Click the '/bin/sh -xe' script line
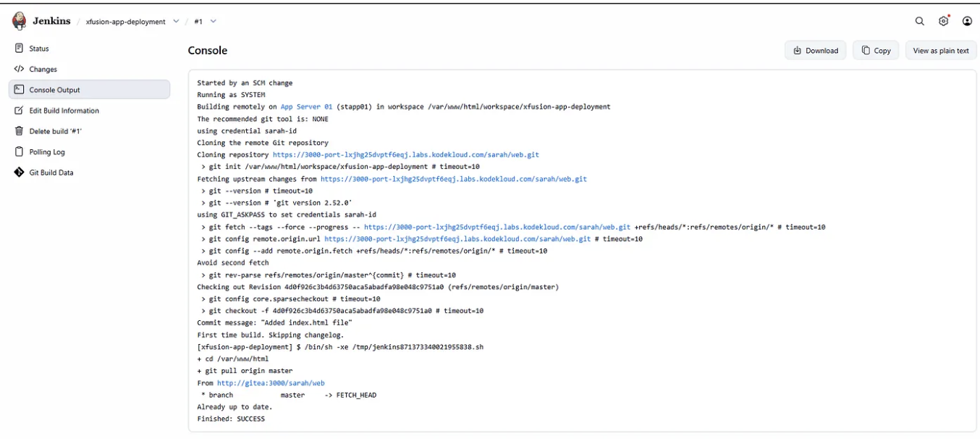This screenshot has width=980, height=439. 340,347
